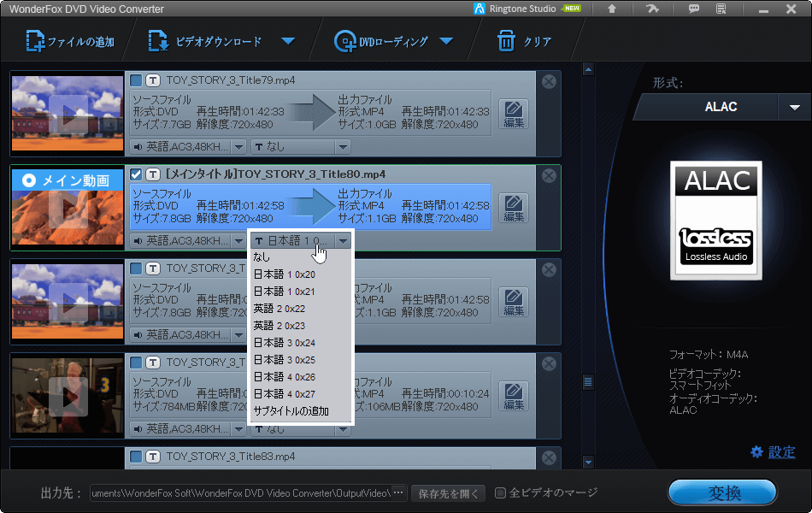Play the 00:10:24 video thumbnail

68,395
